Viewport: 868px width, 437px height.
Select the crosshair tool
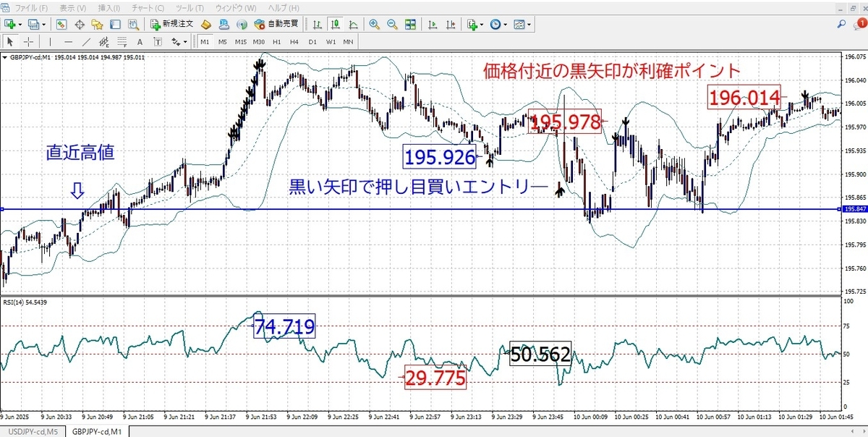click(28, 41)
